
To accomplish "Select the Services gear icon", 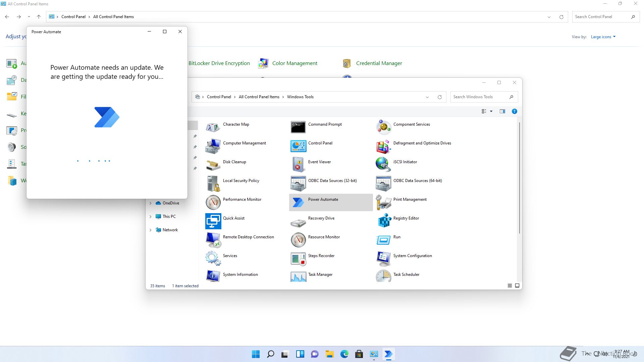I will 213,258.
